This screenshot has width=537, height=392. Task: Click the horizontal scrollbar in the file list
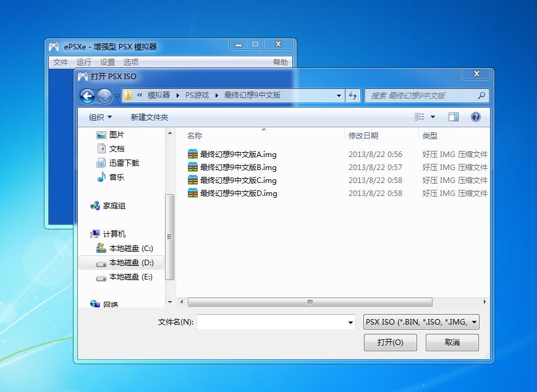coord(310,302)
